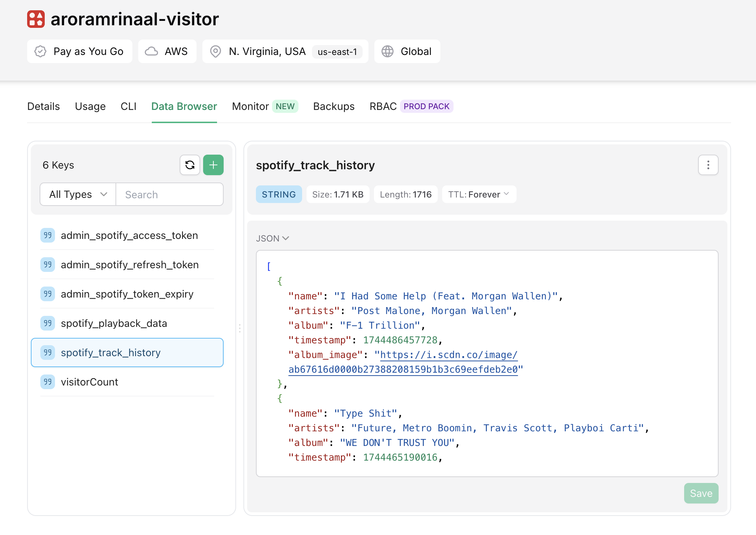Screen dimensions: 756x535
Task: Click the N. Virginia, USA region text
Action: click(x=267, y=51)
